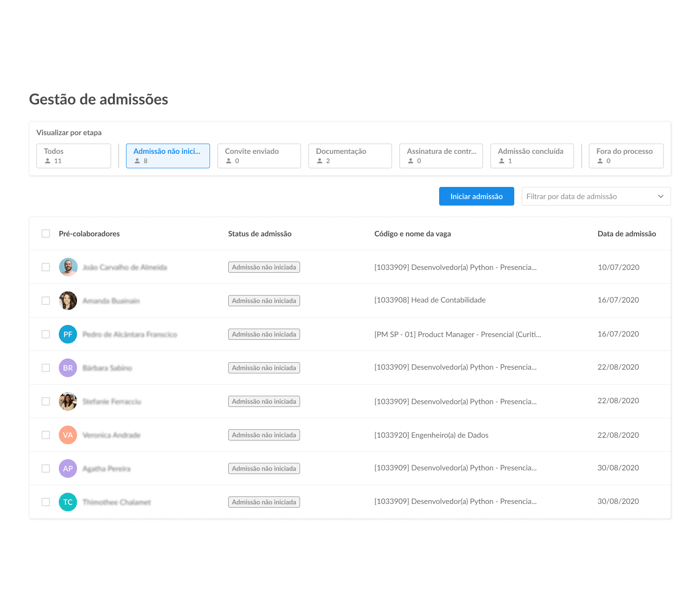The height and width of the screenshot is (606, 700).
Task: Click the Código e nome da vaga header
Action: 412,234
